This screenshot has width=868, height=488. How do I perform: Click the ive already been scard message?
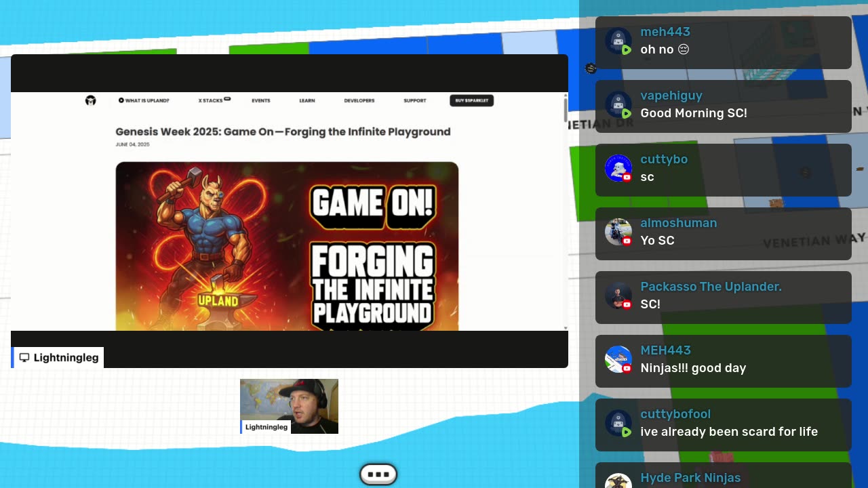729,432
